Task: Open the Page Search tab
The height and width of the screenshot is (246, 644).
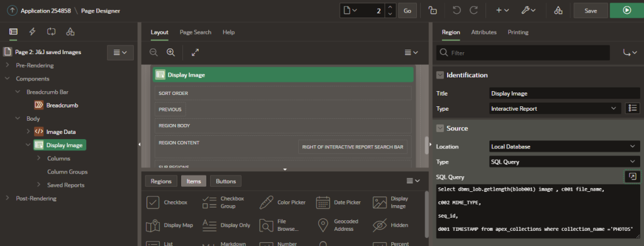Action: click(x=196, y=32)
